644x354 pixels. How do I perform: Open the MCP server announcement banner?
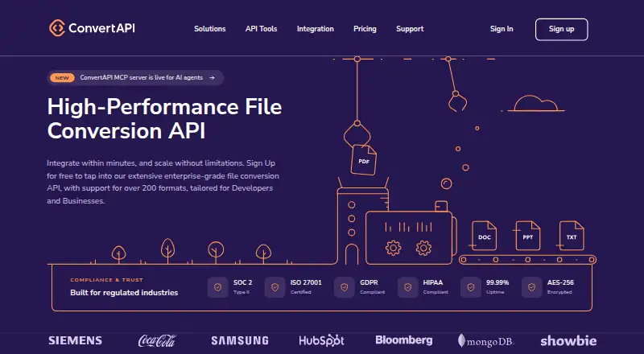click(135, 77)
